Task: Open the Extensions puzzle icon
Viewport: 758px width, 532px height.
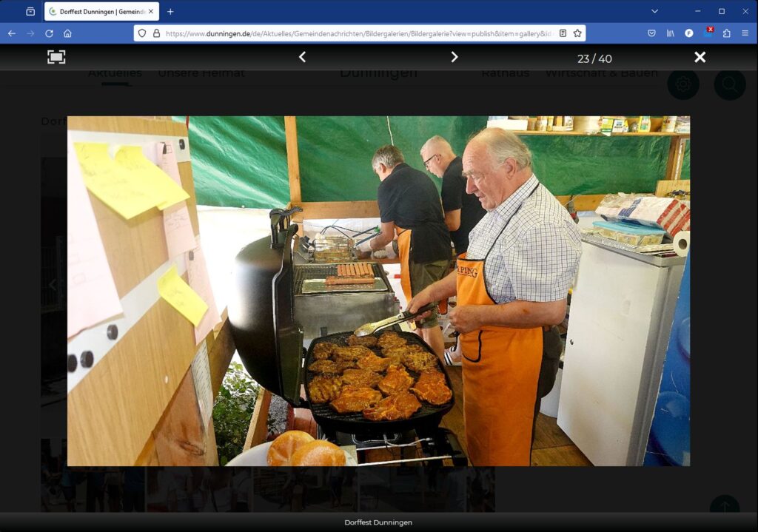Action: click(726, 33)
